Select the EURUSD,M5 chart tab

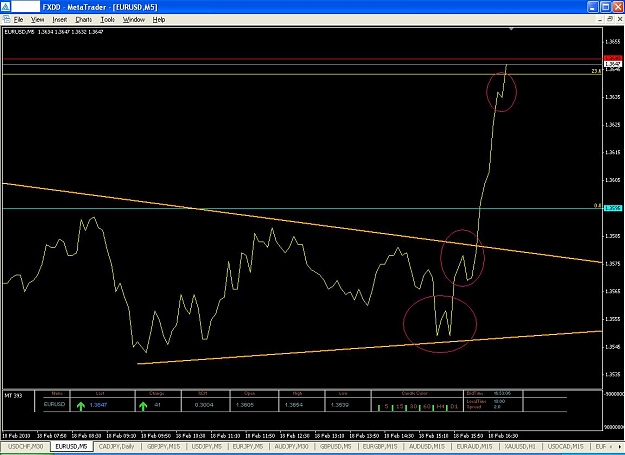click(71, 447)
